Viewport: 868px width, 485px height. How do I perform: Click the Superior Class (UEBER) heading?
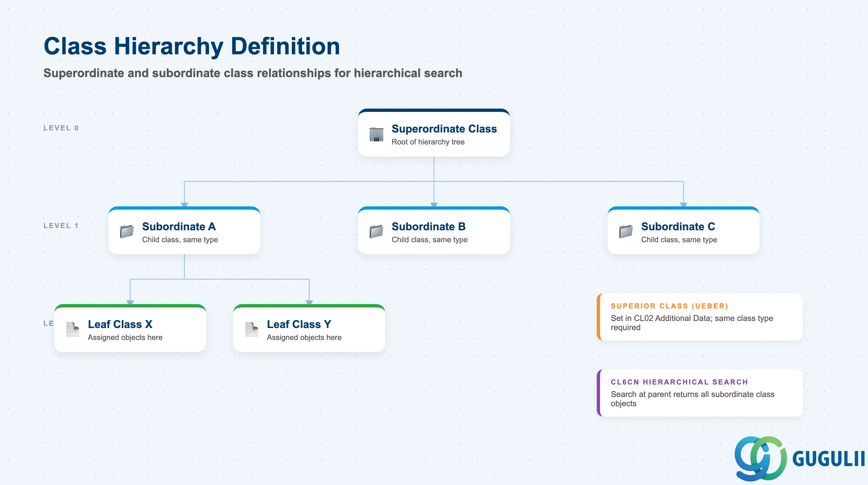point(669,306)
